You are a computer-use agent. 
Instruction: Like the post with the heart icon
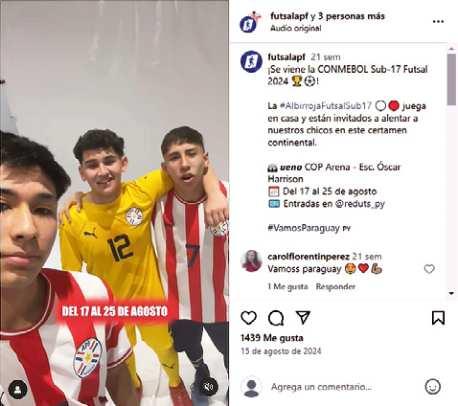(x=249, y=318)
